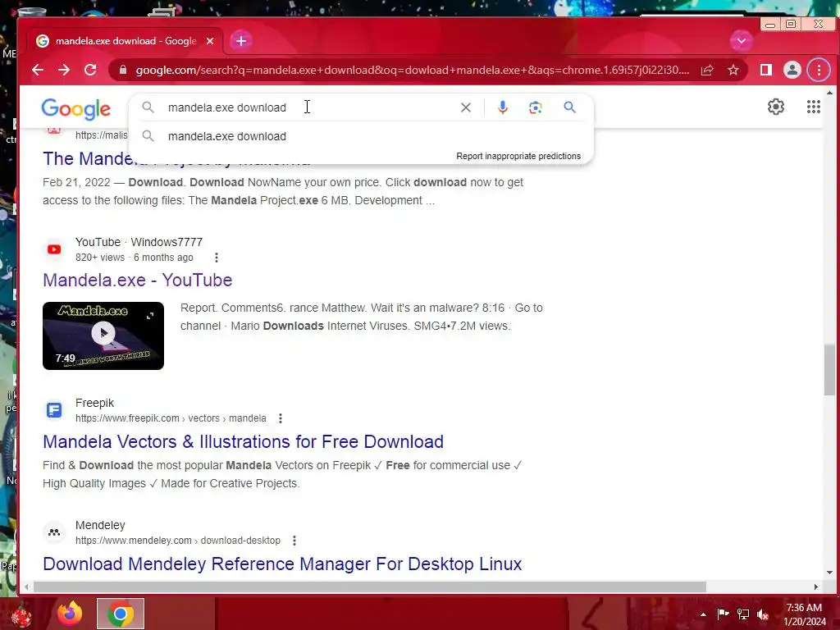Image resolution: width=840 pixels, height=630 pixels.
Task: Play the Mandela.exe video thumbnail
Action: 103,336
